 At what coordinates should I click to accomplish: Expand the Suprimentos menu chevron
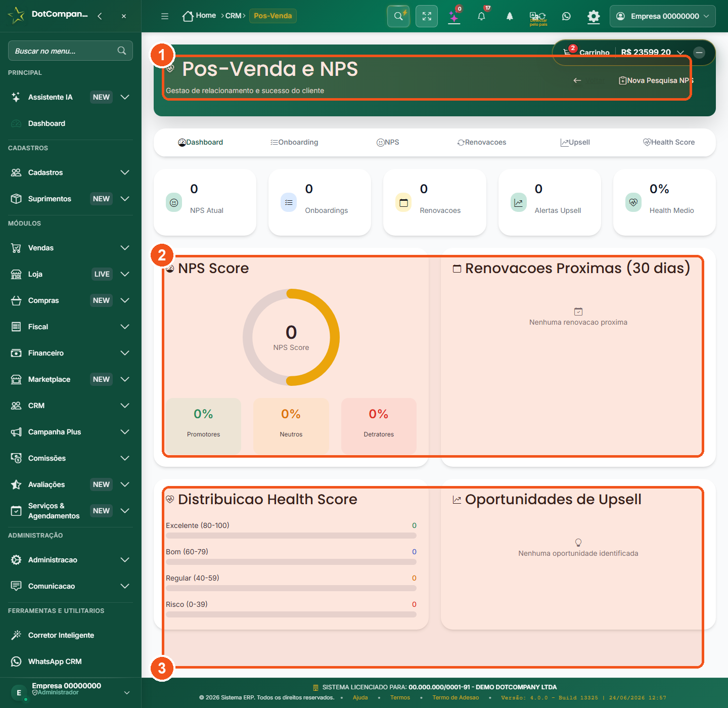click(125, 199)
